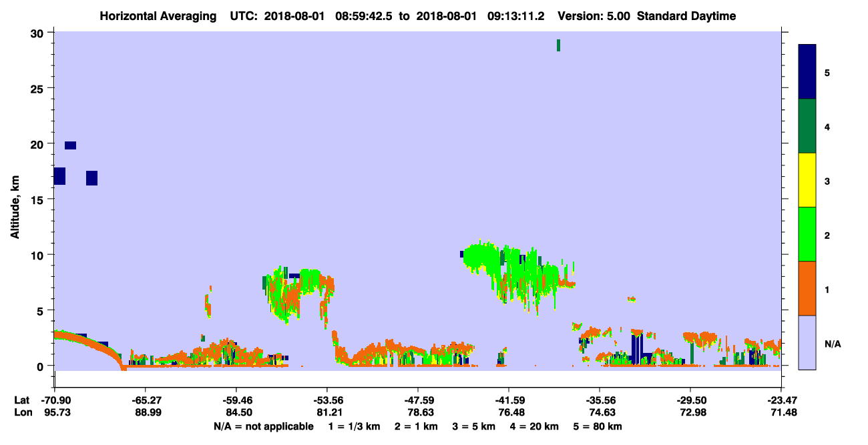This screenshot has width=868, height=445.
Task: Click the altitude tick label 20
Action: tap(39, 143)
